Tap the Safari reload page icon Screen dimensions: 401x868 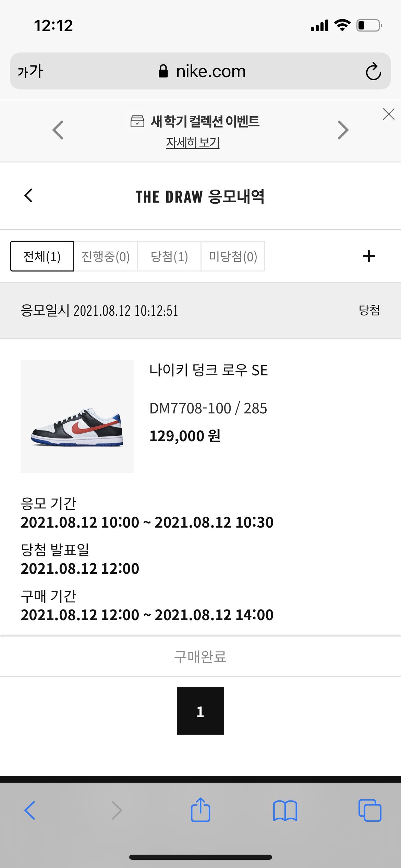coord(373,72)
